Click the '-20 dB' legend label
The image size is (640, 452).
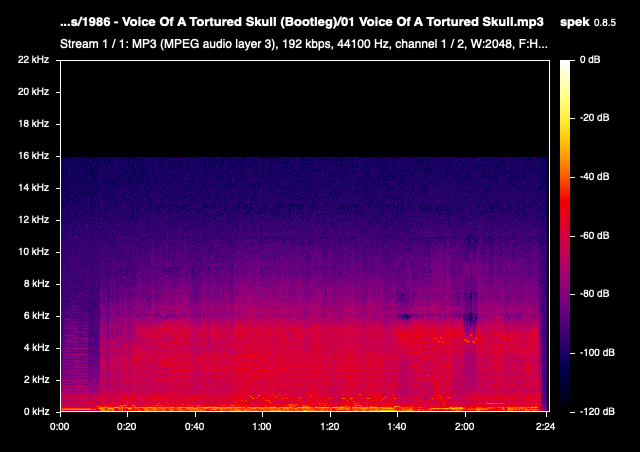tap(595, 118)
